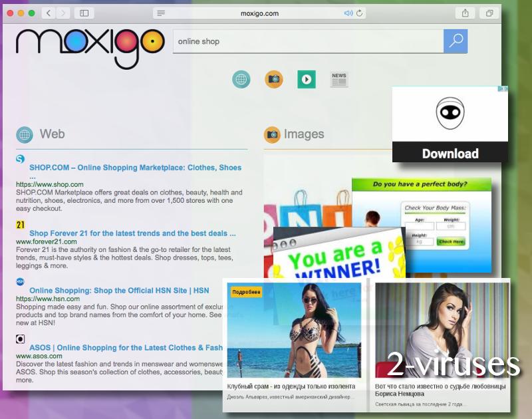The width and height of the screenshot is (532, 419).
Task: Mute the tab audio speaker icon
Action: [x=348, y=13]
